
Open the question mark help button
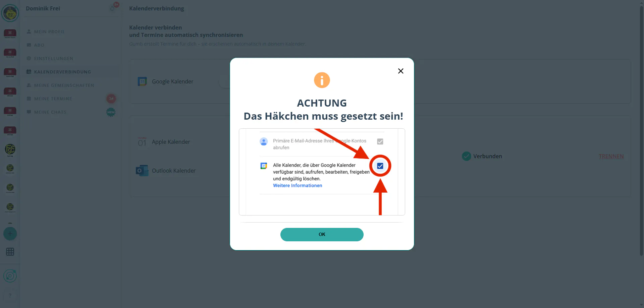(x=10, y=295)
